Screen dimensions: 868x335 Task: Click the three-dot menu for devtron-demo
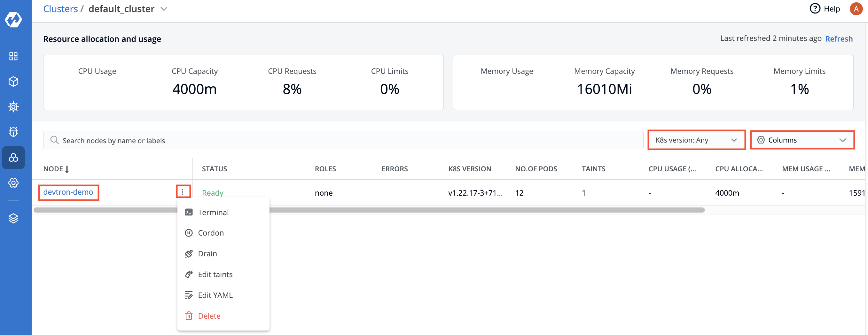click(183, 192)
